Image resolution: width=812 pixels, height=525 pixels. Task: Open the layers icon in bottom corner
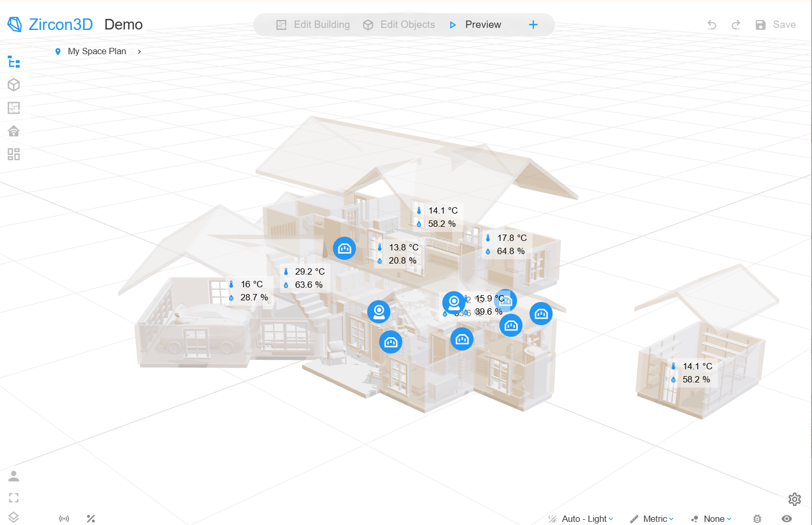14,517
